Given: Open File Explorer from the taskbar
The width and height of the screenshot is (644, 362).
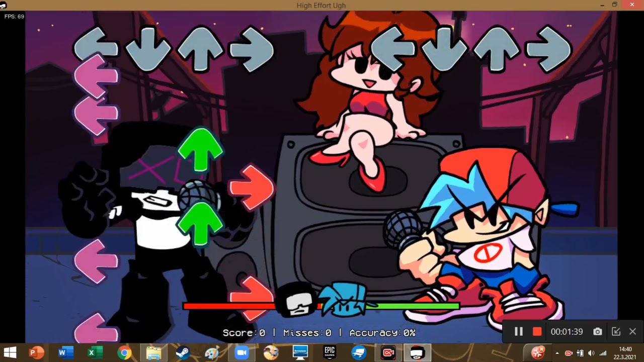Looking at the screenshot, I should (153, 353).
